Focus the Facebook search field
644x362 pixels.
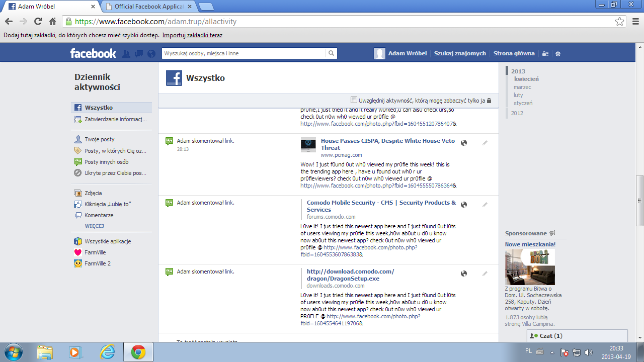click(244, 53)
